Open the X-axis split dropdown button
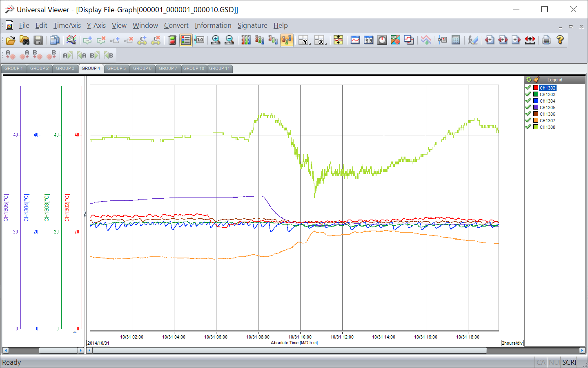This screenshot has width=588, height=368. click(x=320, y=40)
